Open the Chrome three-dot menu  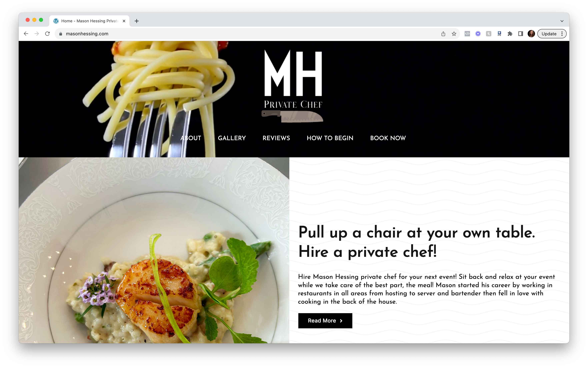coord(562,34)
